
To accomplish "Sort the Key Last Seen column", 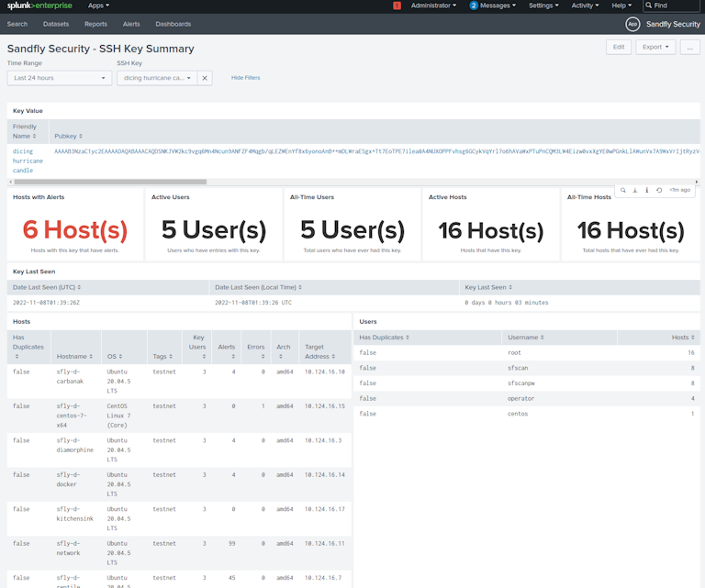I will coord(488,287).
